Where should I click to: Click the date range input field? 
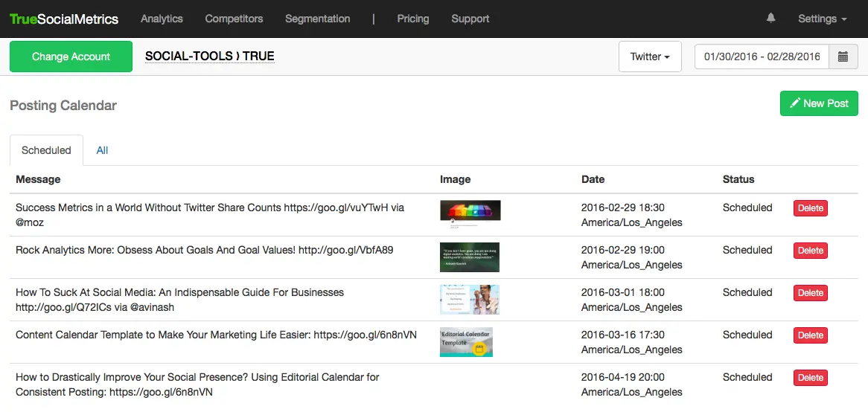click(x=762, y=57)
